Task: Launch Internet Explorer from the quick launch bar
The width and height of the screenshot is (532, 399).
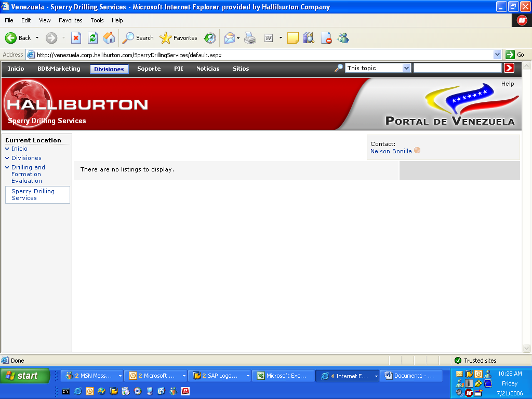Action: [78, 391]
